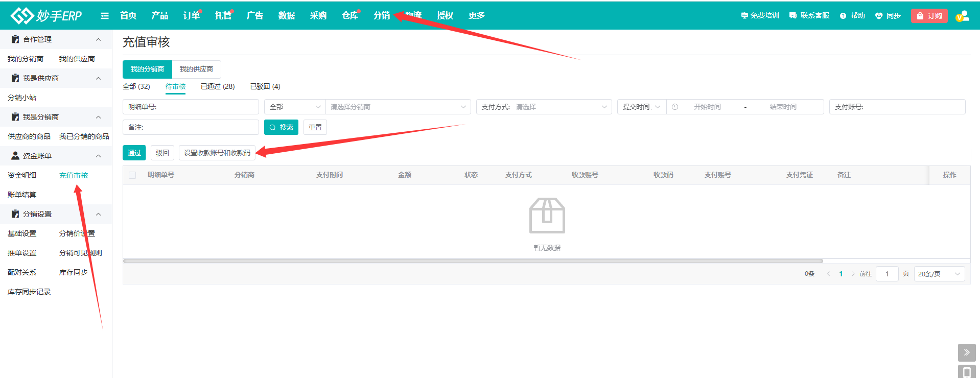Open the 支付方式 dropdown
This screenshot has width=980, height=378.
544,107
